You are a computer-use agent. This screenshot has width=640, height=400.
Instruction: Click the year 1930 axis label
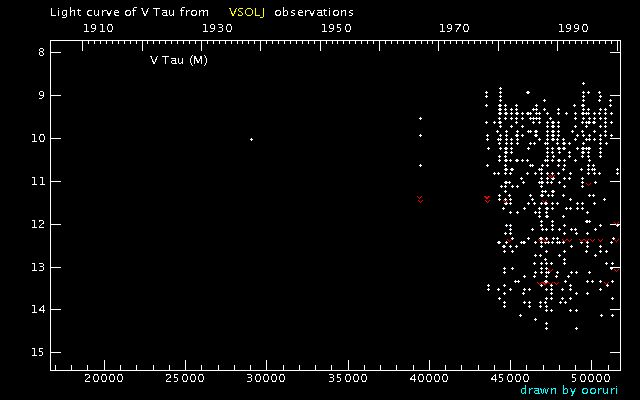pyautogui.click(x=218, y=28)
